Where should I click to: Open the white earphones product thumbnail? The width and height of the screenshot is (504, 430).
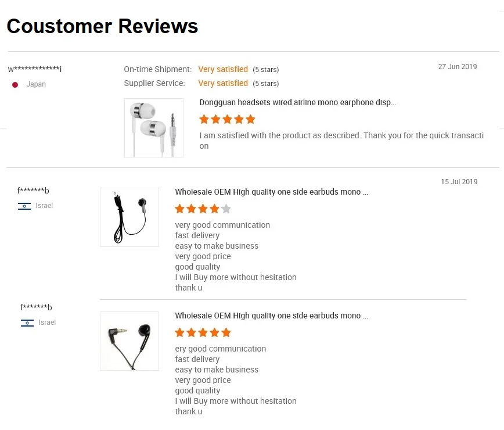153,127
